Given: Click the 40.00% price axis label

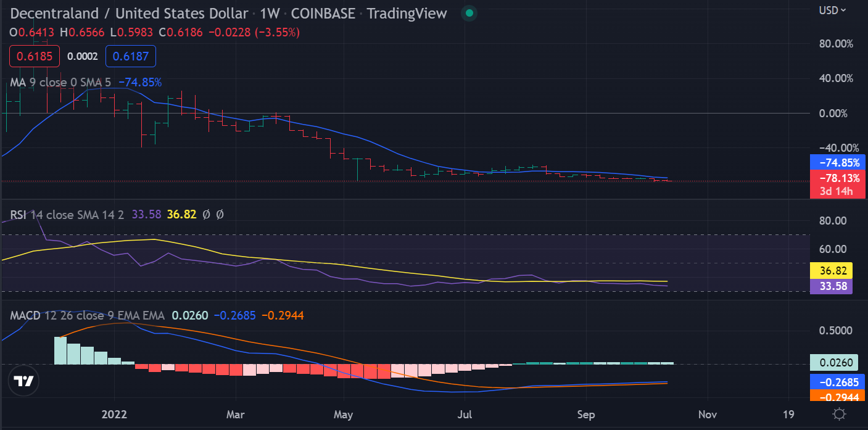Looking at the screenshot, I should point(836,78).
